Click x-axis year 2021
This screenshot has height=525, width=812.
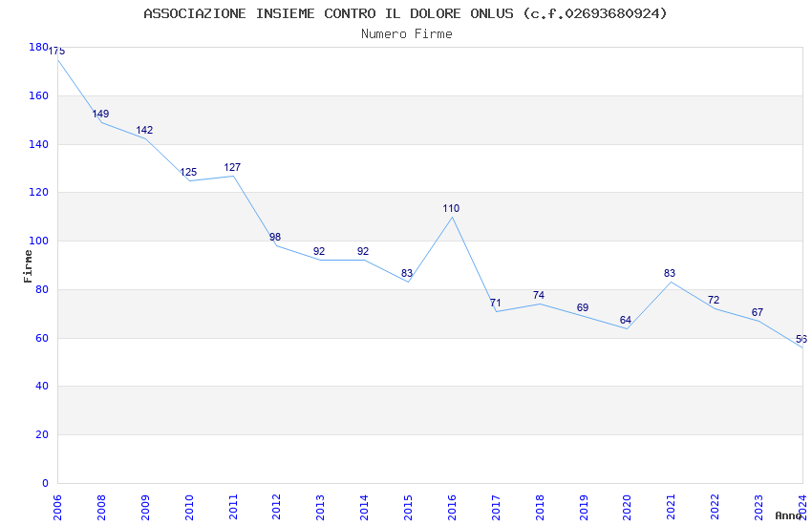pos(672,508)
